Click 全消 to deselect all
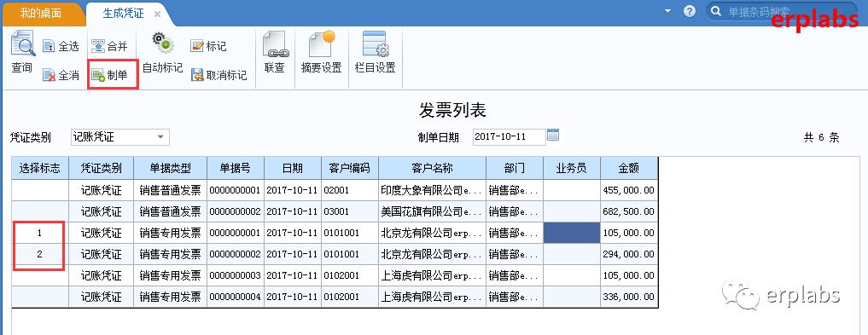Screen dimensions: 868x335 coord(61,75)
